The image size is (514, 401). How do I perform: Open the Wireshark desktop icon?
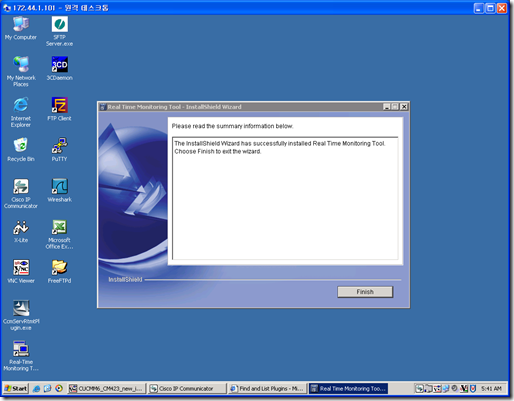[59, 190]
